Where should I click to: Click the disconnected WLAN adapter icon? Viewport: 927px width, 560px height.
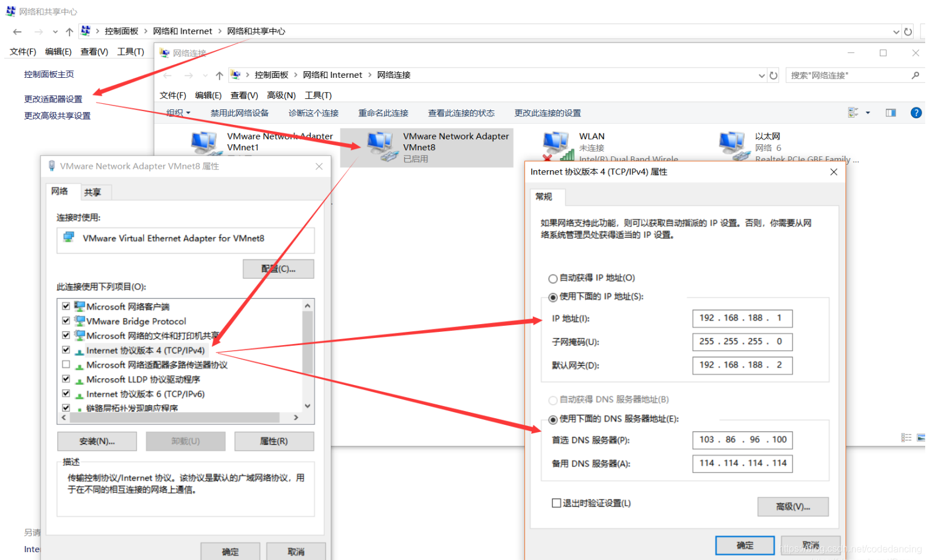(555, 144)
